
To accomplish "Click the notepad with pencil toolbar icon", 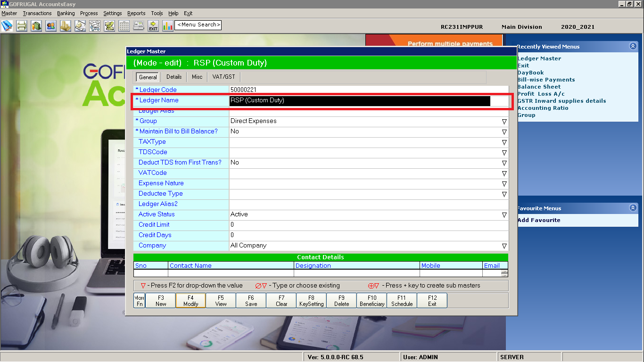I will pos(109,25).
